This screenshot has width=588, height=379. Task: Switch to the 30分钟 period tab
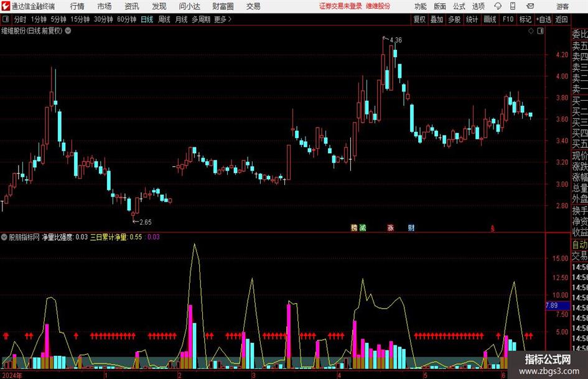point(103,19)
